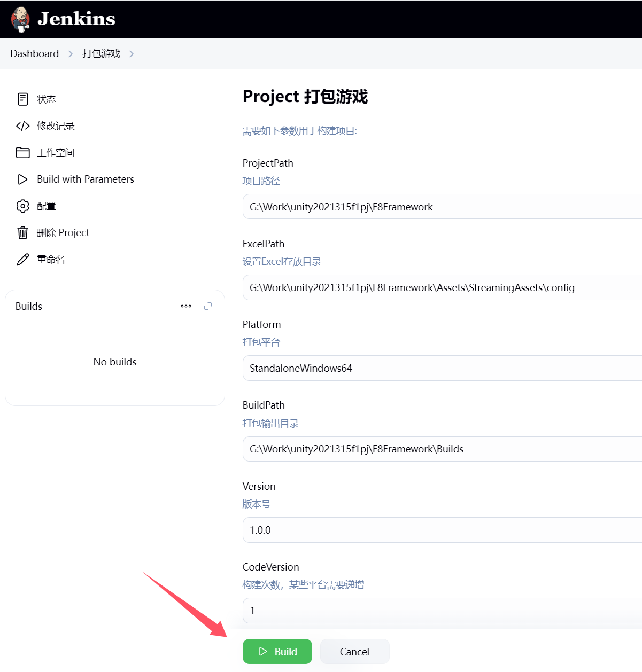This screenshot has width=642, height=672.
Task: Click the green Build button
Action: [x=277, y=651]
